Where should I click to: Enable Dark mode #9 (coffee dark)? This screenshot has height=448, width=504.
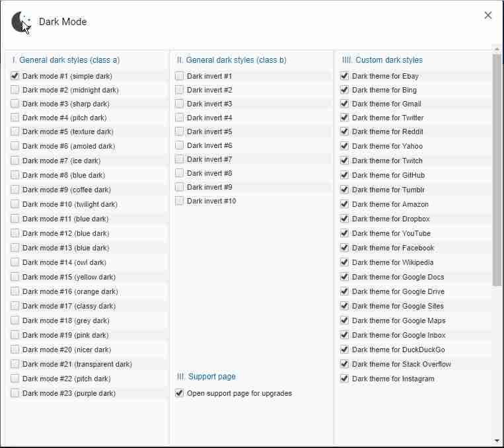click(15, 190)
